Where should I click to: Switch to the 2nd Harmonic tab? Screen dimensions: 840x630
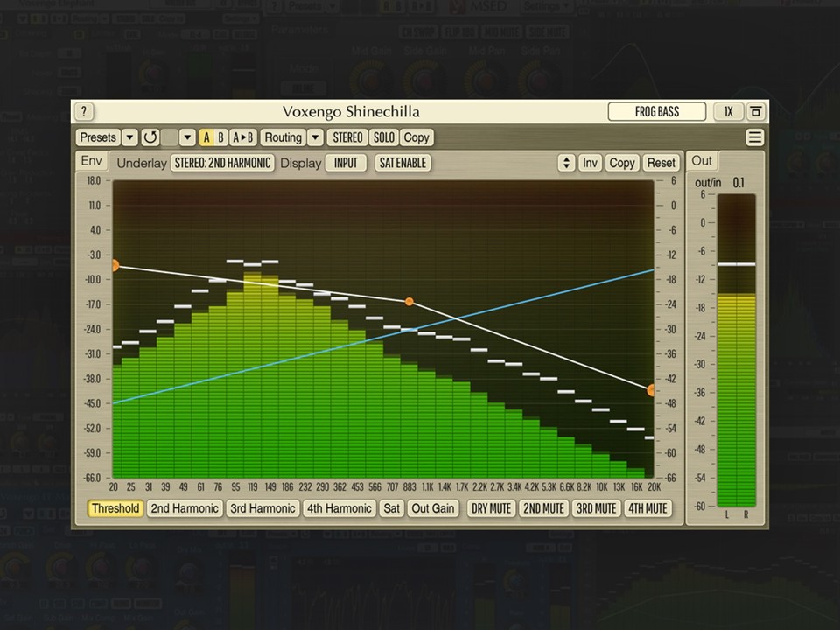point(185,508)
